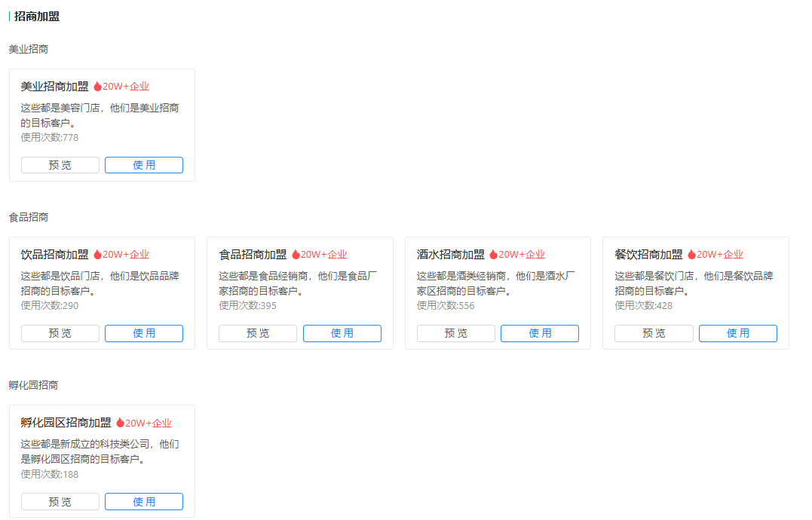Click the description about 餐饮门店
The height and width of the screenshot is (520, 812).
[694, 283]
